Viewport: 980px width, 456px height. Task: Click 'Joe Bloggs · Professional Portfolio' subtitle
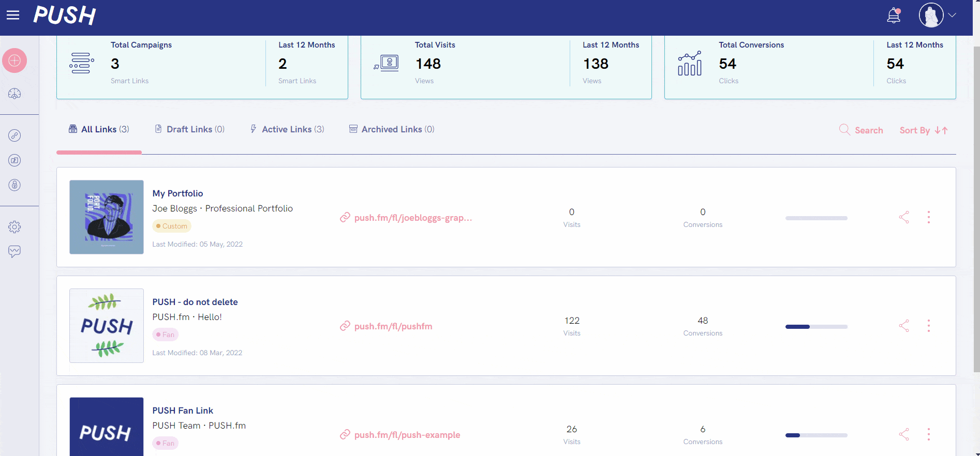[222, 208]
